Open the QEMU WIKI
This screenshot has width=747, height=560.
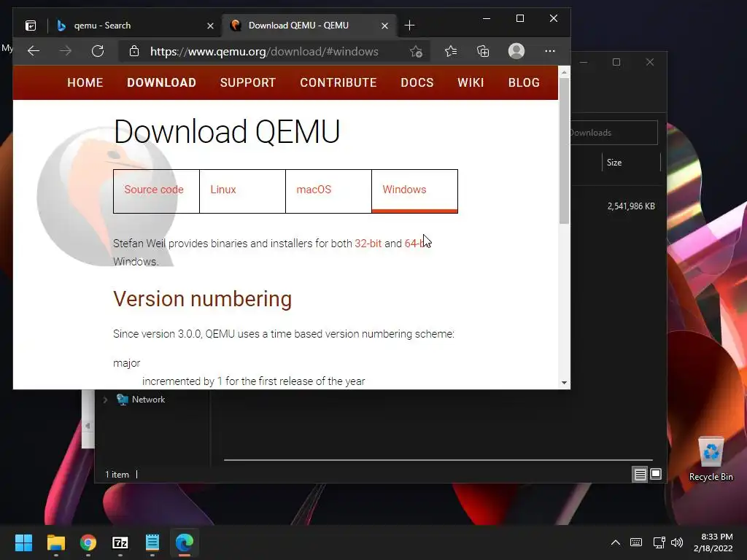(x=471, y=83)
